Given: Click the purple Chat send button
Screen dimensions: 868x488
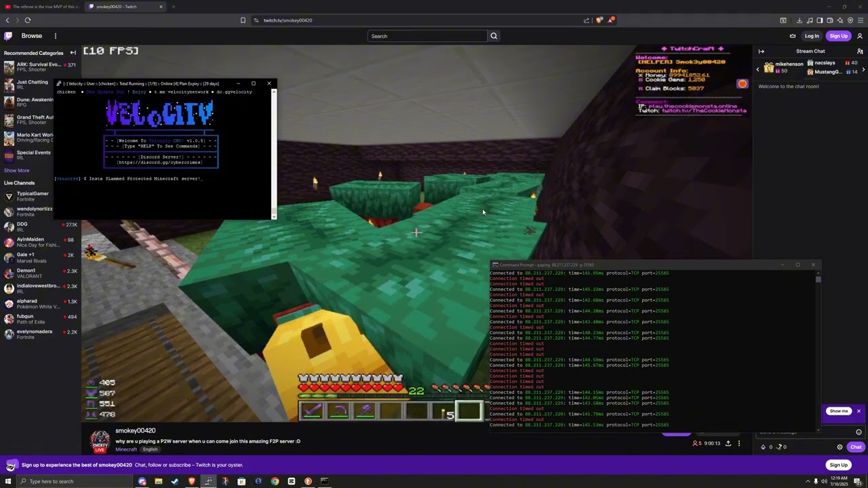Looking at the screenshot, I should (x=856, y=447).
